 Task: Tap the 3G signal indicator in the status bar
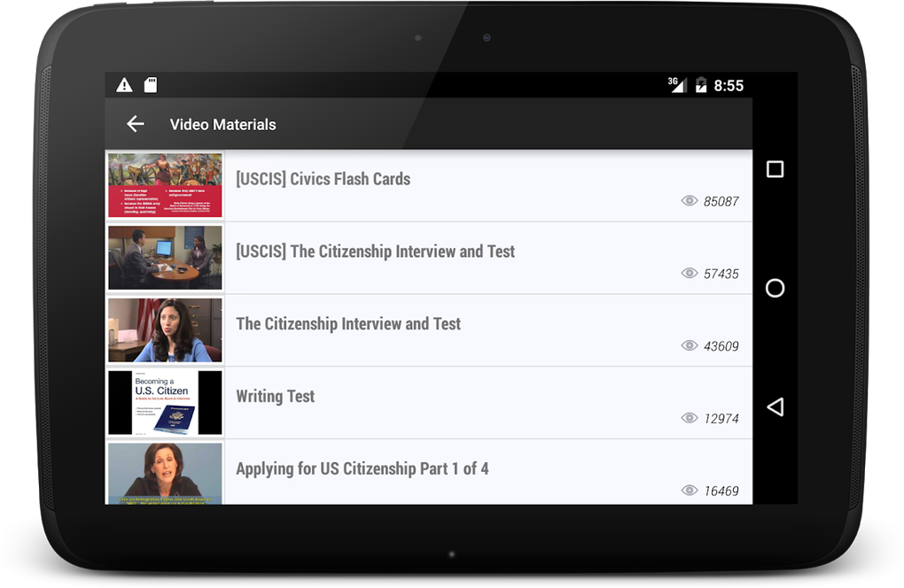click(676, 84)
